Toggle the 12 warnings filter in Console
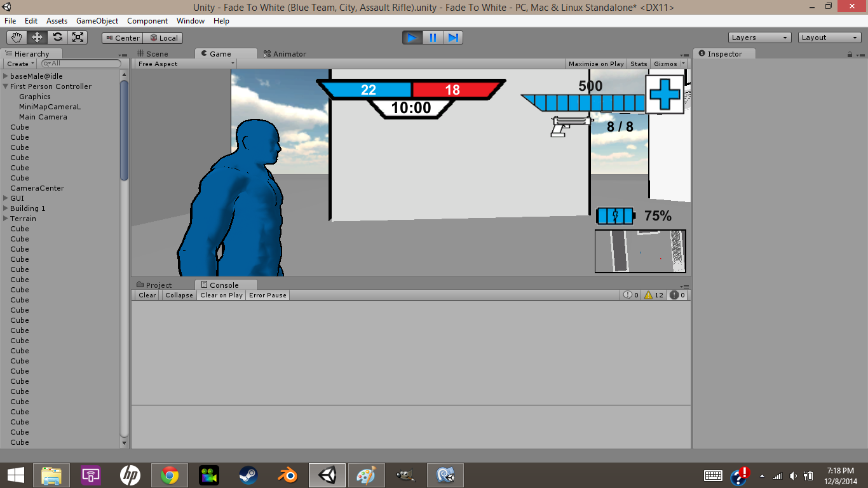This screenshot has height=488, width=868. (653, 294)
